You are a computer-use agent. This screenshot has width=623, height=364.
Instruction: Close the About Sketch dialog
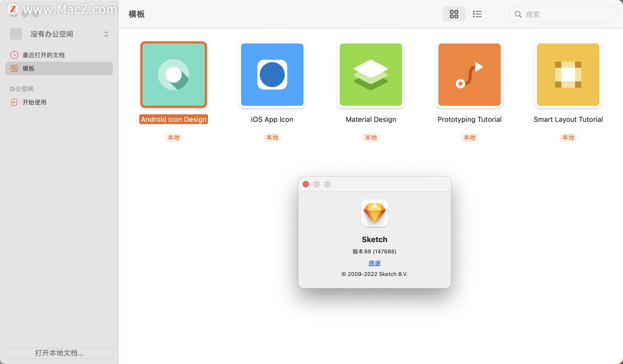click(x=306, y=184)
